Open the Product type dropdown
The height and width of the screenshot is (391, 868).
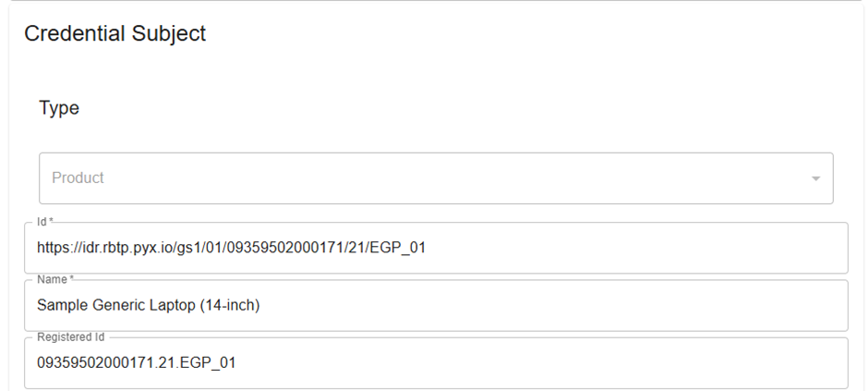(436, 178)
